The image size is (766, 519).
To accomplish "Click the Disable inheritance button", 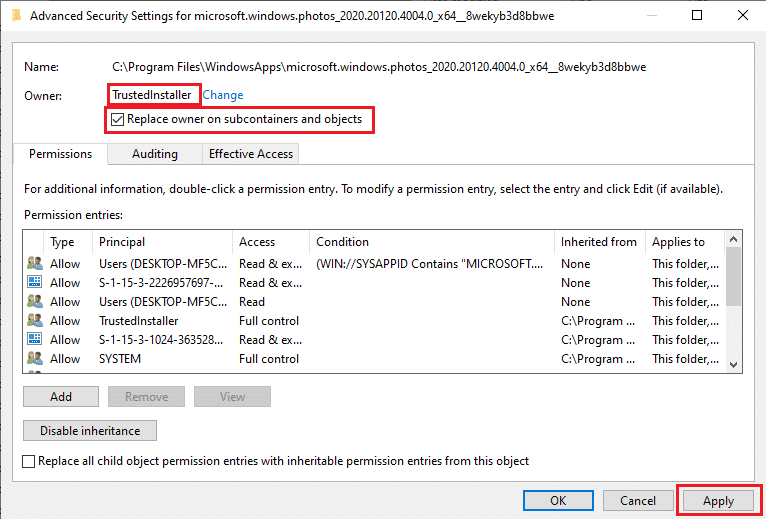I will pos(90,431).
